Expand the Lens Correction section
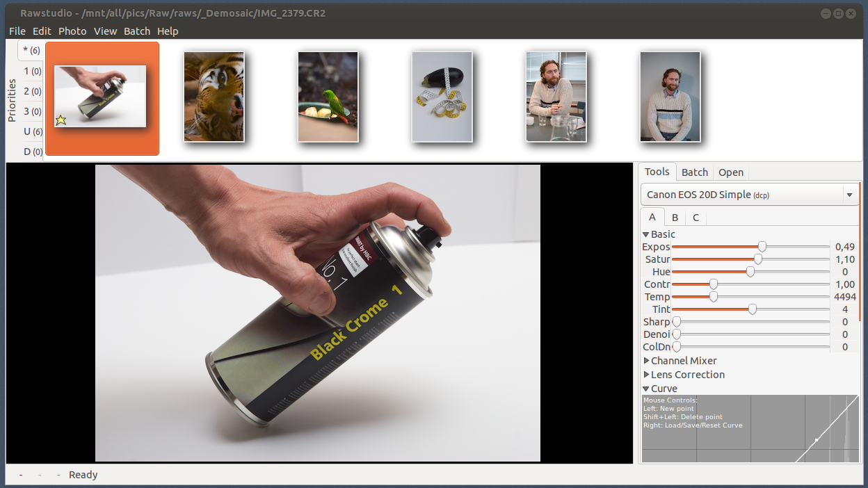 [646, 375]
